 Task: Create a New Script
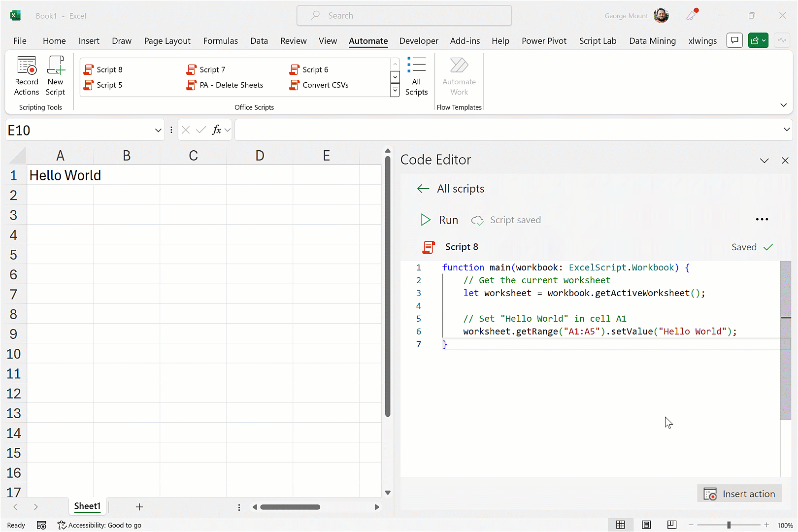point(55,76)
